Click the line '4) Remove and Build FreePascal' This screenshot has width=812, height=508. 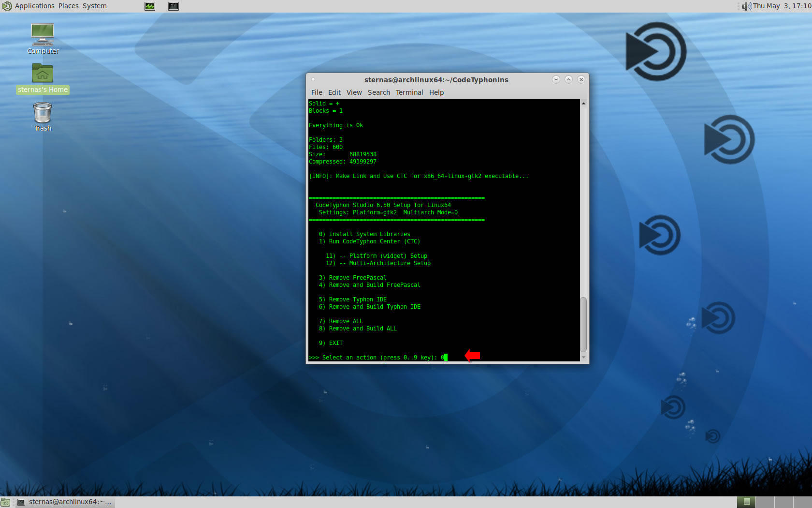tap(369, 285)
